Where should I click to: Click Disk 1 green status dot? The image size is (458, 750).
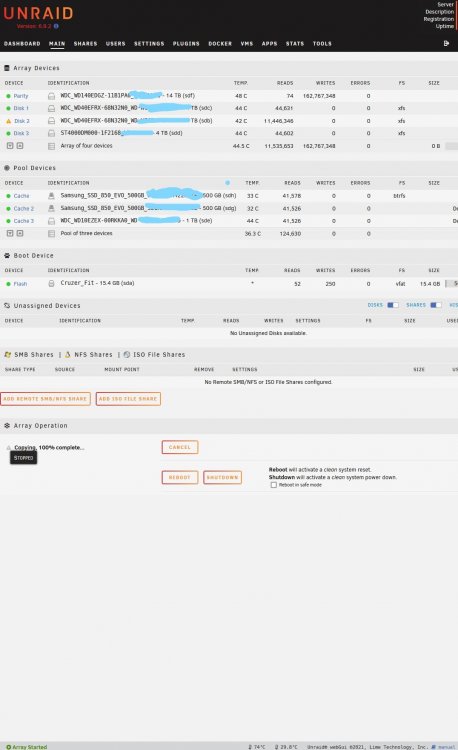[x=8, y=109]
